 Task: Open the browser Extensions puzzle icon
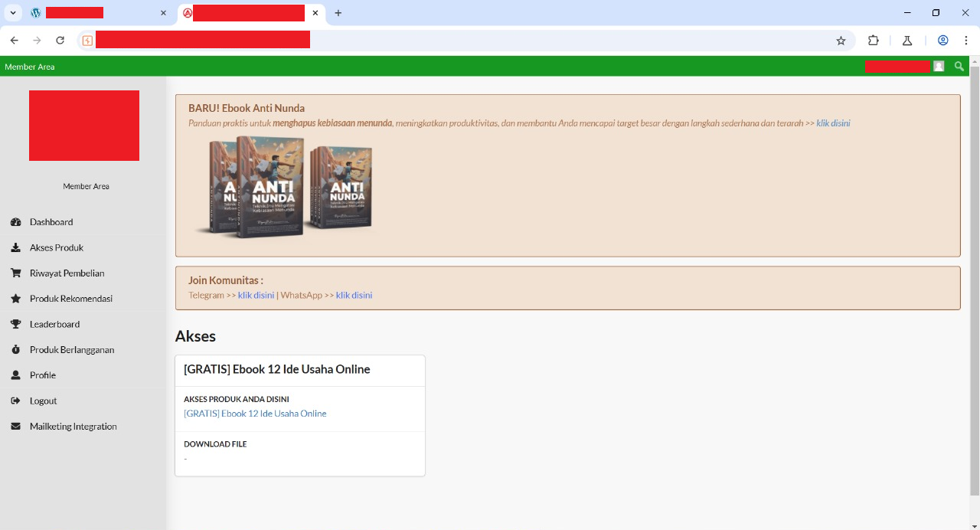873,41
